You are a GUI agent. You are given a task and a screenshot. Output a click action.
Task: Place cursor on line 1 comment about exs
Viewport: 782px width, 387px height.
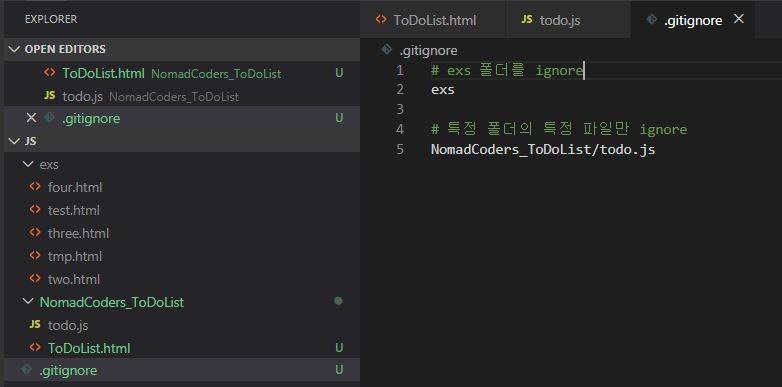pos(507,70)
